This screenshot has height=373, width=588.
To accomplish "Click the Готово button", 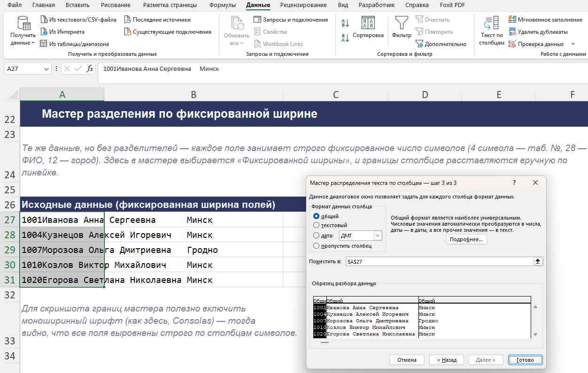I will [x=525, y=360].
